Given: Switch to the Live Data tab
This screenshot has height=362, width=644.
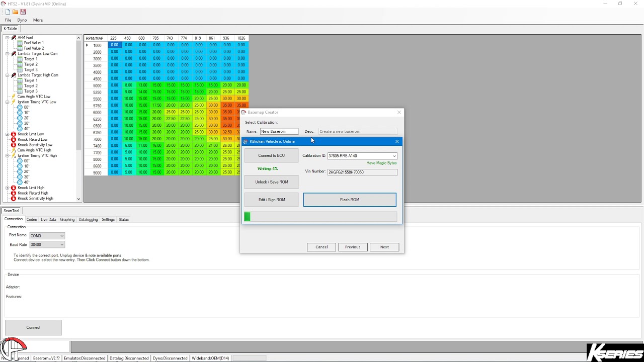Looking at the screenshot, I should [x=48, y=220].
